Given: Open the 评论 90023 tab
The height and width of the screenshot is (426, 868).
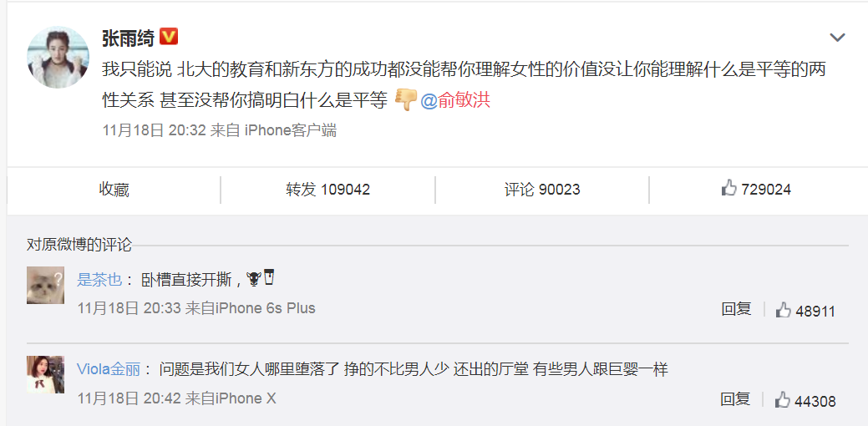Looking at the screenshot, I should tap(542, 190).
